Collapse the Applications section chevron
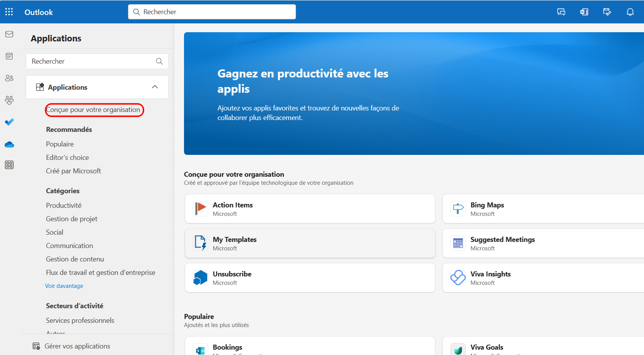The image size is (644, 355). pos(155,87)
